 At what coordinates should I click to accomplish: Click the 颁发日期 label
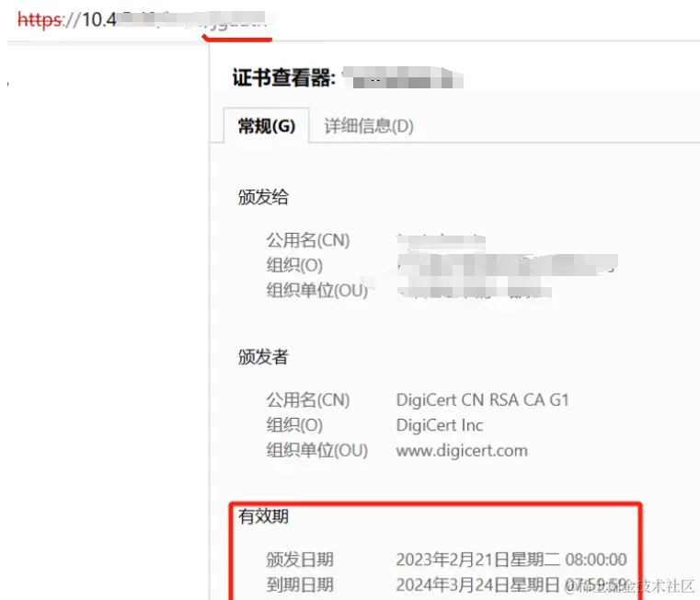pyautogui.click(x=300, y=560)
